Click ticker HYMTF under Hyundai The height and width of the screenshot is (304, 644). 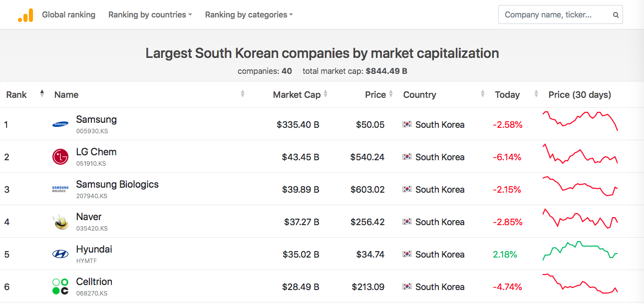point(86,261)
